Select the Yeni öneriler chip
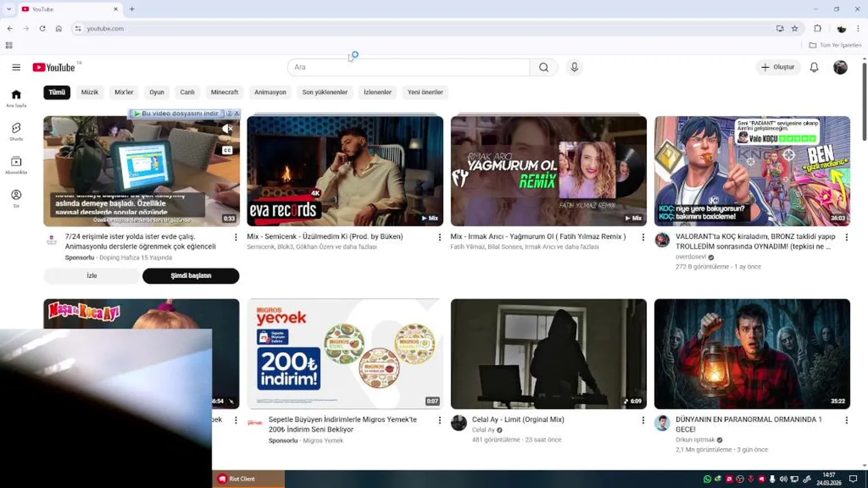868x488 pixels. [x=425, y=92]
